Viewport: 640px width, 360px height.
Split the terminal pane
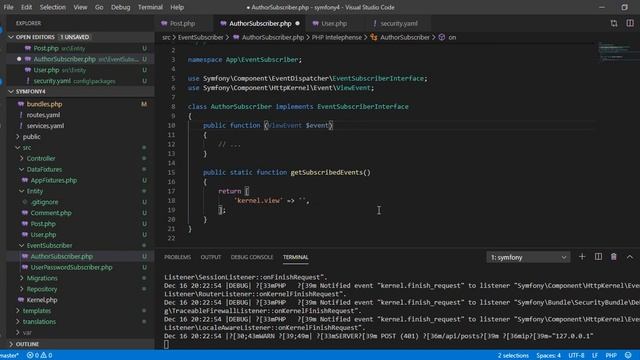pos(598,257)
